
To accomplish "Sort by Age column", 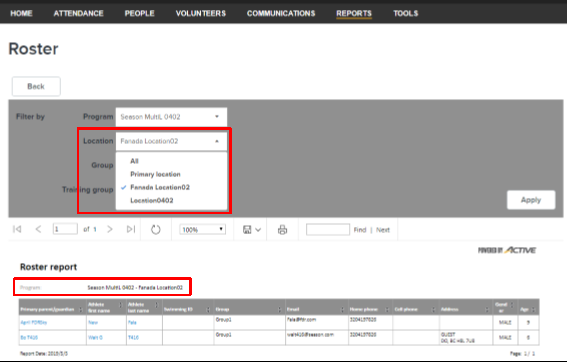I will 533,309.
